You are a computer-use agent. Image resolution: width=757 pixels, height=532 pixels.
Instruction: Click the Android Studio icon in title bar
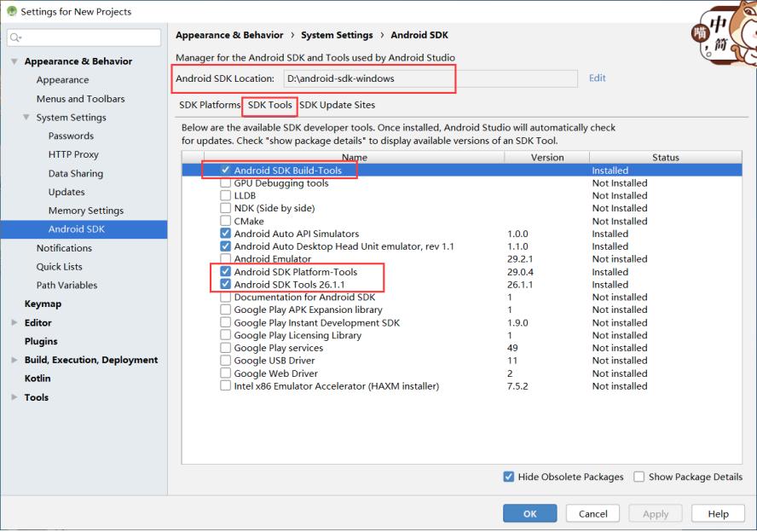tap(12, 11)
